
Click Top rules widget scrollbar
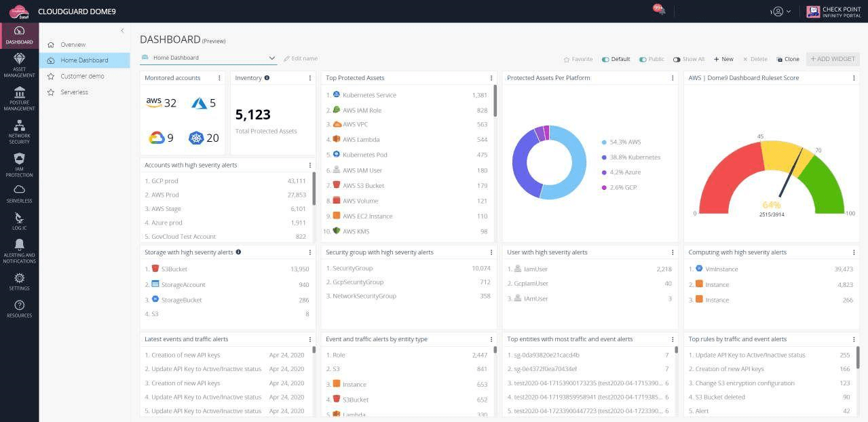[858, 358]
